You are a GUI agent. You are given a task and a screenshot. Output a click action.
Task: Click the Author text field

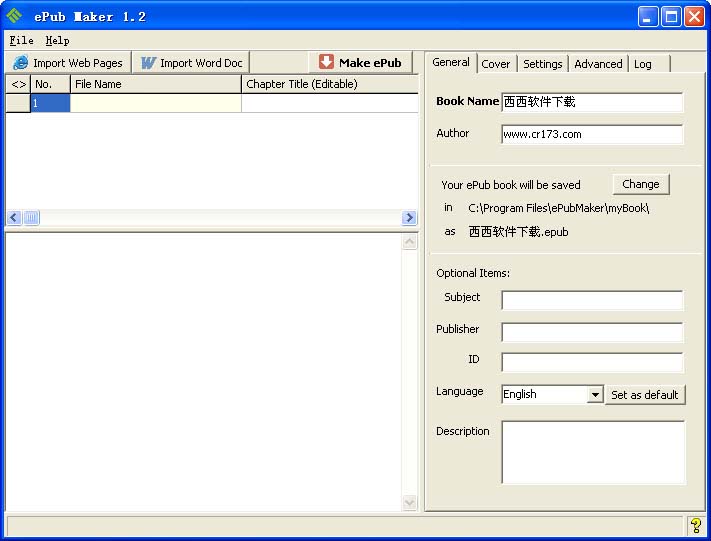[592, 134]
